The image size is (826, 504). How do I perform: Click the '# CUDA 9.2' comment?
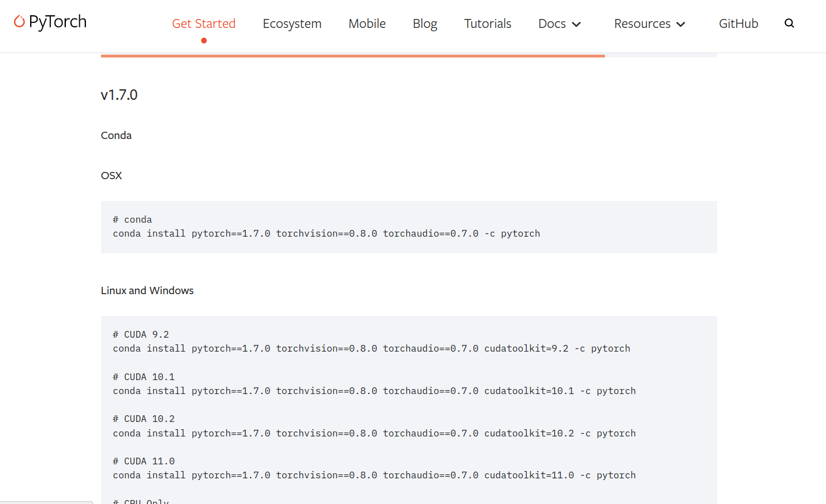click(141, 334)
